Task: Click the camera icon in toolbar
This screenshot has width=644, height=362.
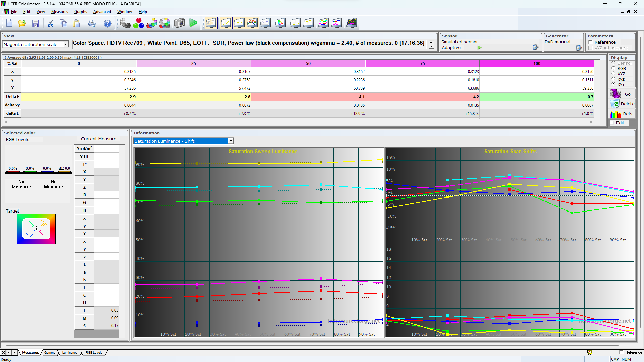Action: (x=180, y=23)
